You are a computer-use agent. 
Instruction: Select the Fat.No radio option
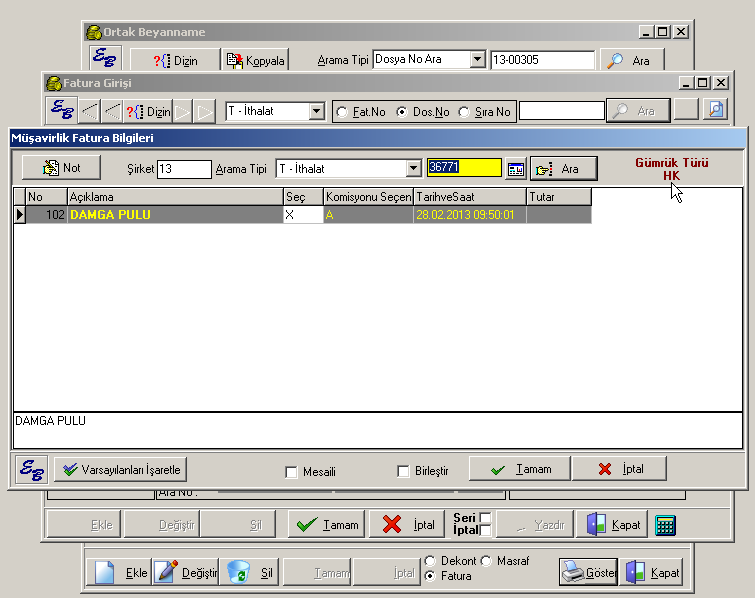pyautogui.click(x=341, y=112)
